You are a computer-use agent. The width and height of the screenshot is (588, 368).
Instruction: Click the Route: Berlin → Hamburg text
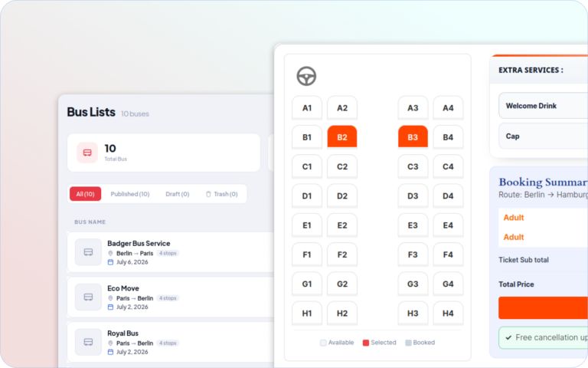[x=543, y=195]
